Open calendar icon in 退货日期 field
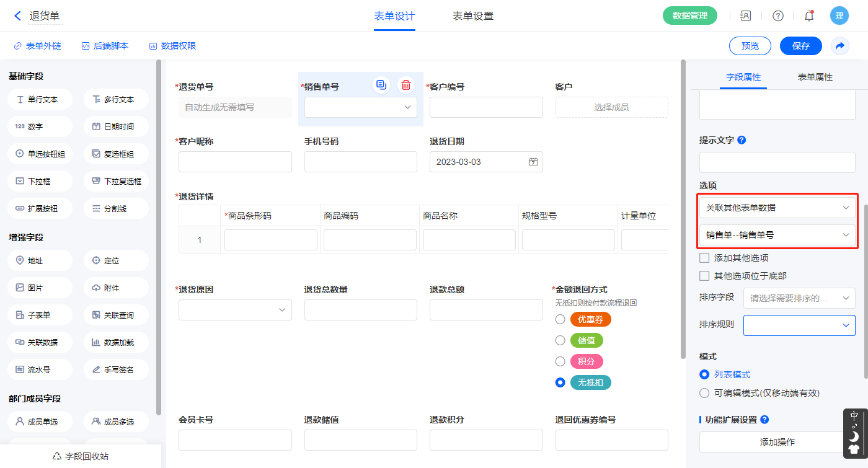 pos(533,162)
